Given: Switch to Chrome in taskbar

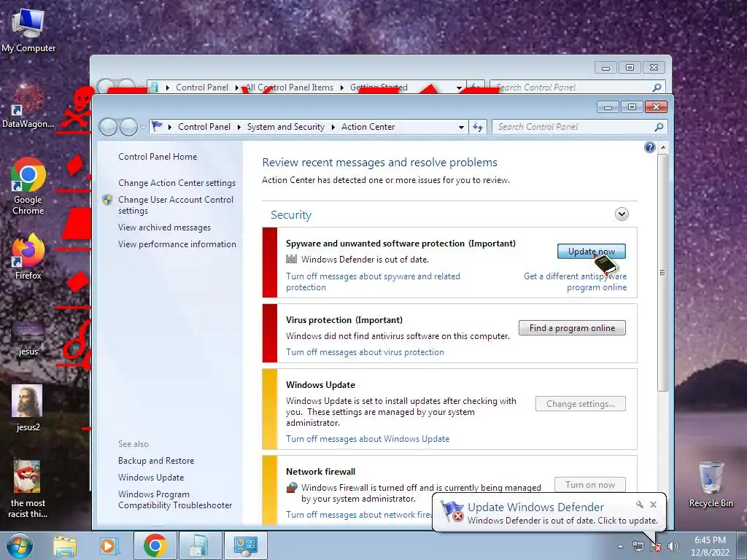Looking at the screenshot, I should 155,545.
